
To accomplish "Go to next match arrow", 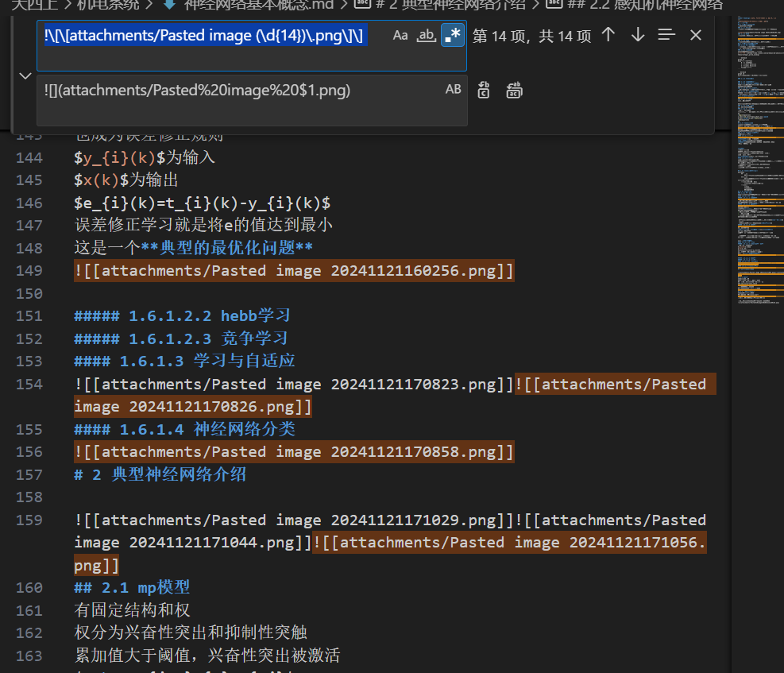I will (x=638, y=35).
